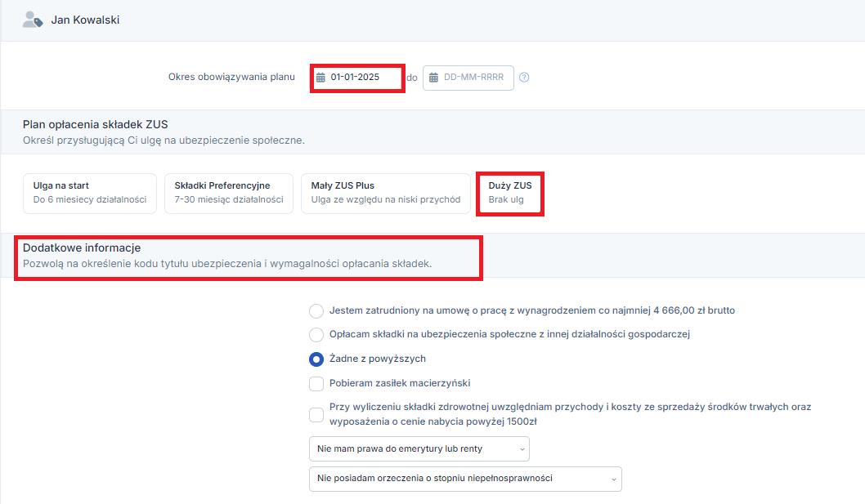The image size is (865, 504).
Task: Open the Nie mam prawa do emerytury dropdown
Action: [419, 448]
